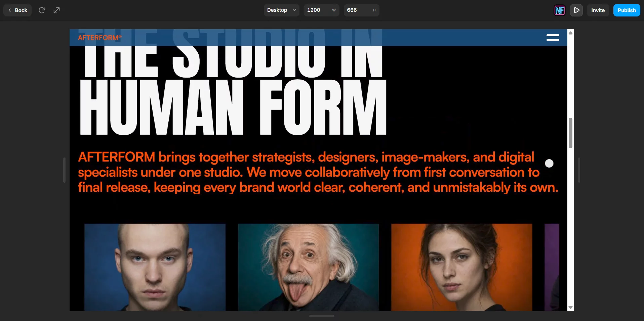Click the Back button
Image resolution: width=644 pixels, height=321 pixels.
(17, 10)
